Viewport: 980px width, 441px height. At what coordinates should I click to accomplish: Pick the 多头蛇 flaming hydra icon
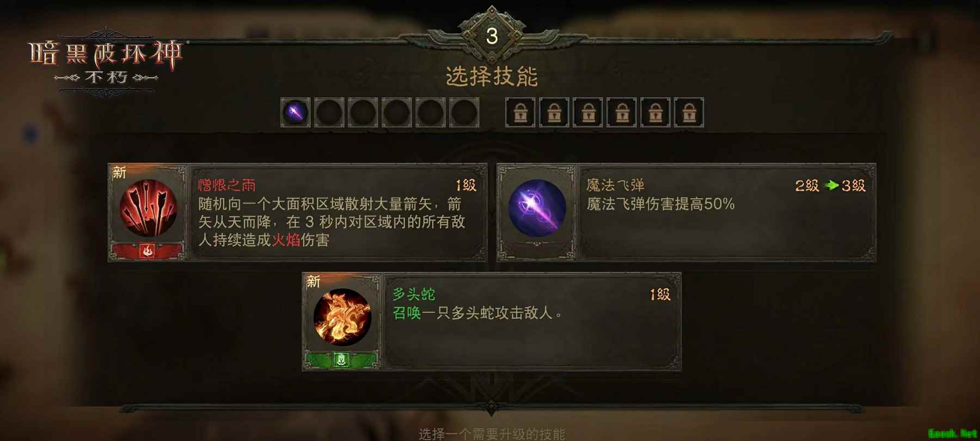pos(342,317)
